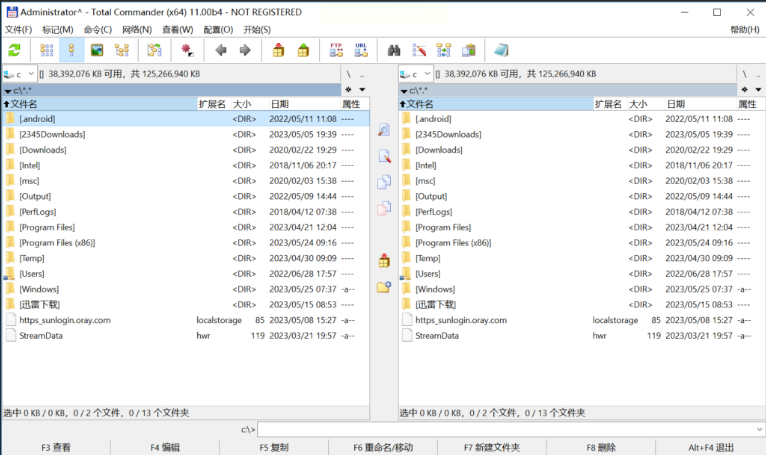
Task: Click the unpack files toolbar icon
Action: pos(303,50)
